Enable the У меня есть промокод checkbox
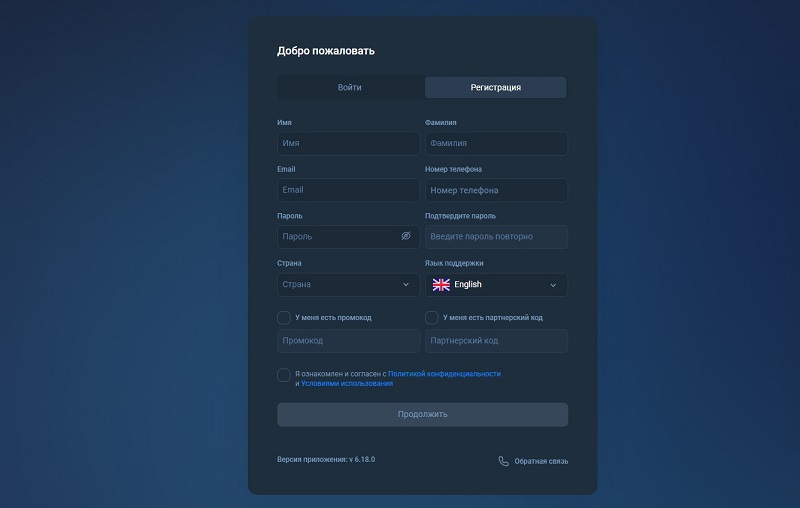This screenshot has height=508, width=800. 284,318
